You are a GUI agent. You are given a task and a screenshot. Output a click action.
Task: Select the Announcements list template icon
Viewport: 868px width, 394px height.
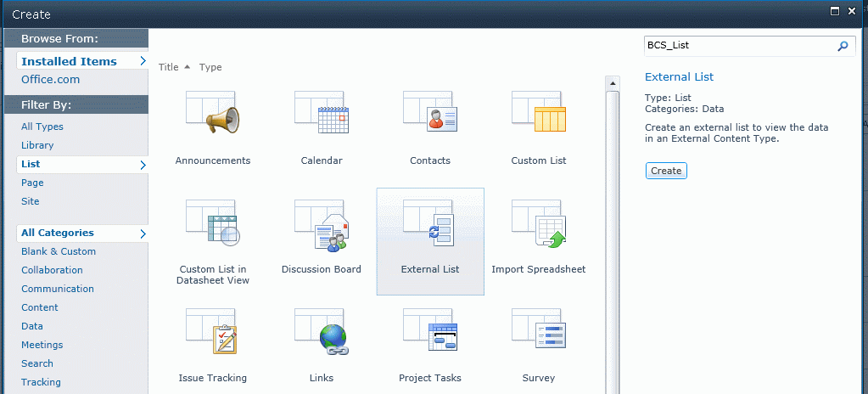[213, 112]
